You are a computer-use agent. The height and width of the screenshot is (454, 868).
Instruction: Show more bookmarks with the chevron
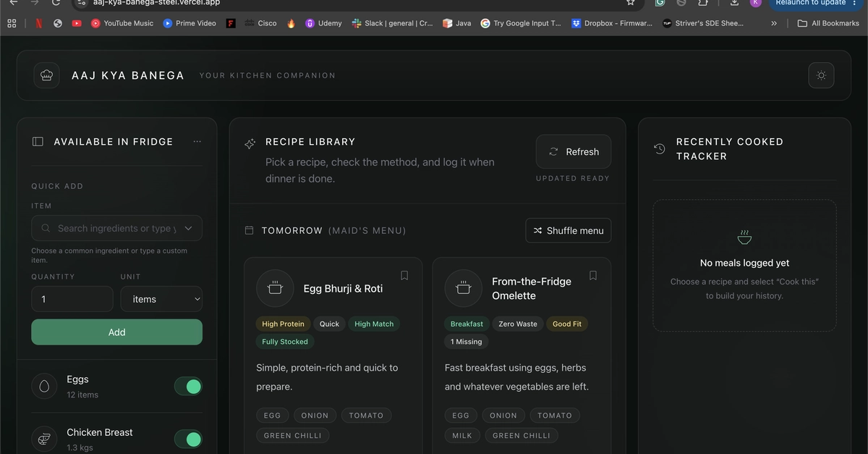(774, 23)
